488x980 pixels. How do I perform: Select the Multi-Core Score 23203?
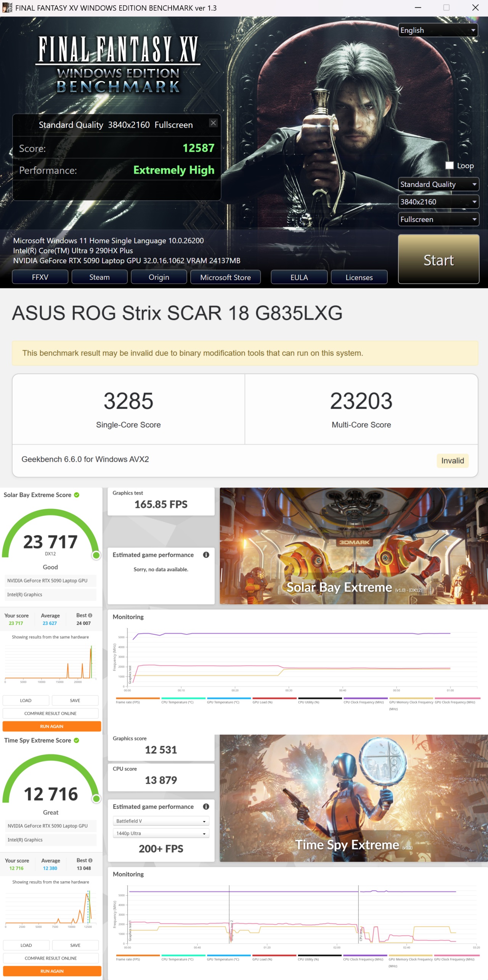tap(361, 401)
